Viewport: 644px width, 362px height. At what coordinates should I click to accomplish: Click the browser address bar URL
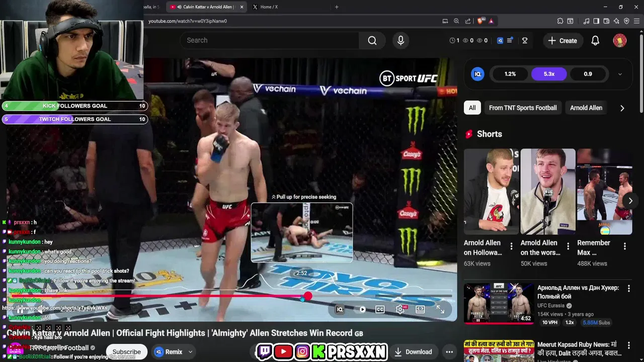click(x=188, y=21)
